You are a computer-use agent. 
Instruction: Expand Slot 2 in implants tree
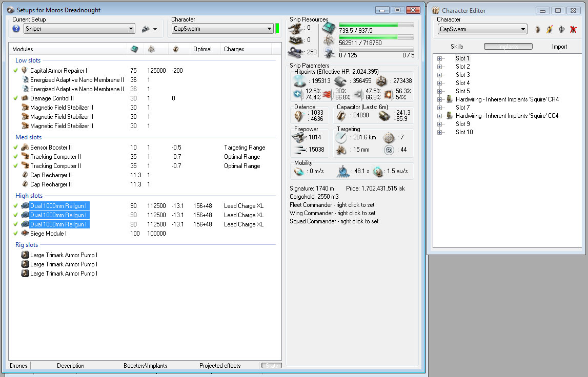coord(439,67)
